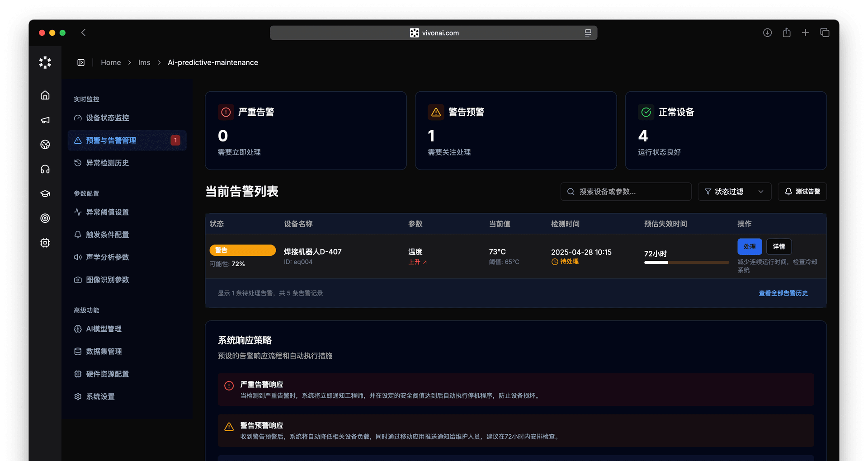868x461 pixels.
Task: Open 异常阈值设置 in sidebar
Action: point(108,212)
